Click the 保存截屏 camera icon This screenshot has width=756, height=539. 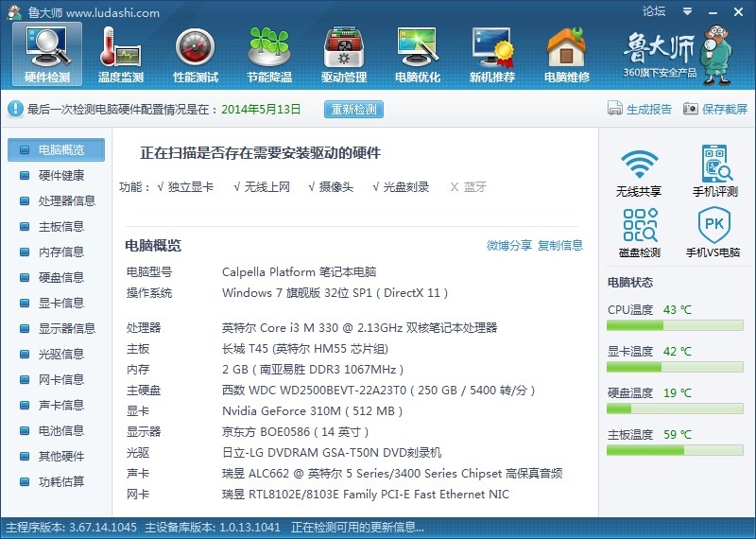click(x=691, y=109)
